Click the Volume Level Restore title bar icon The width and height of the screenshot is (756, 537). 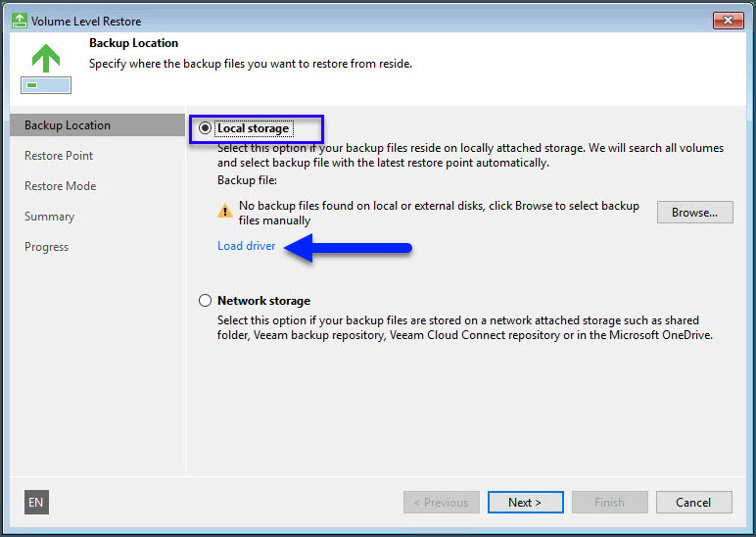point(19,21)
